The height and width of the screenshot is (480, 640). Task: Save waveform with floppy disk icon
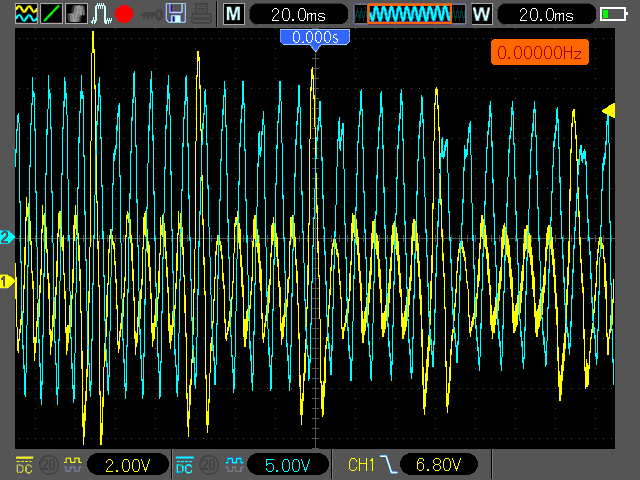click(x=176, y=13)
